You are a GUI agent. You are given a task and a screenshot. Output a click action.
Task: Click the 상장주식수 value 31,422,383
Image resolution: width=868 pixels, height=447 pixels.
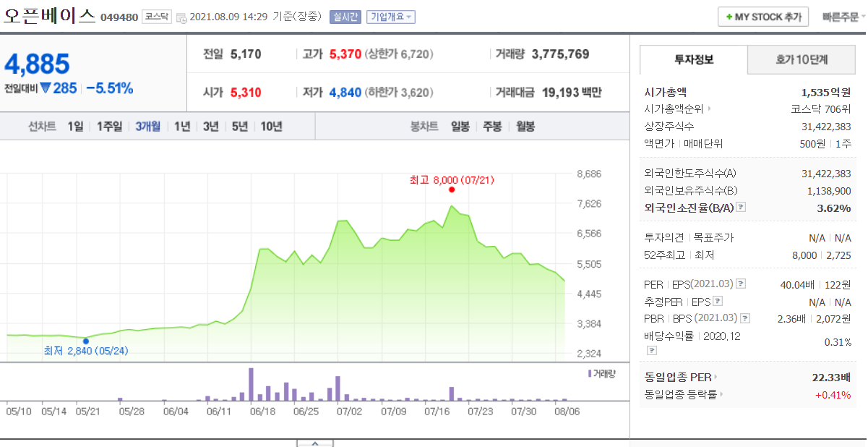tap(826, 127)
